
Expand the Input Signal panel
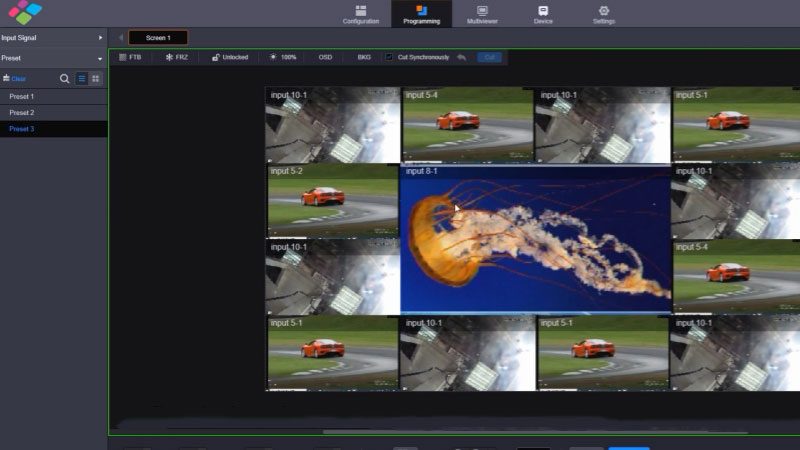tap(53, 38)
